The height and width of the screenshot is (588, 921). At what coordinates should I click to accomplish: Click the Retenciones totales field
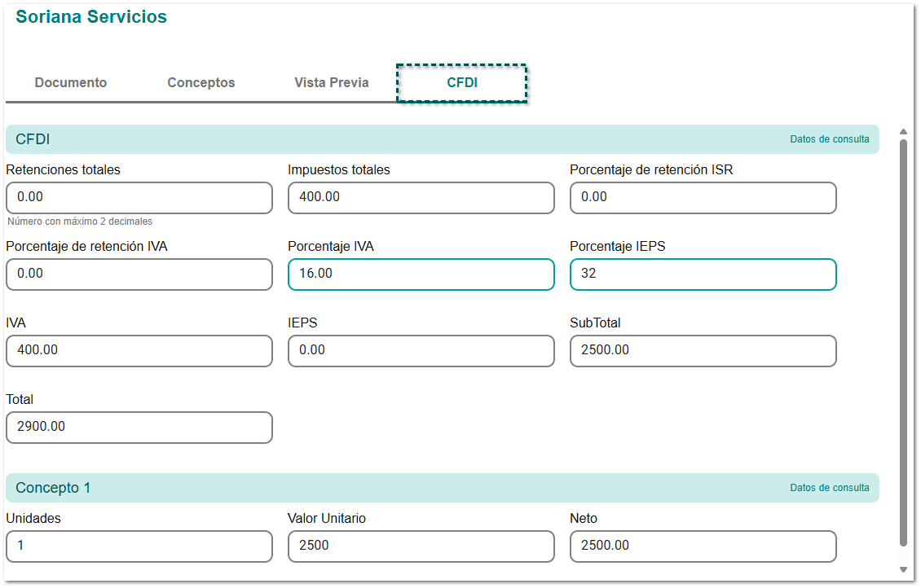coord(139,198)
